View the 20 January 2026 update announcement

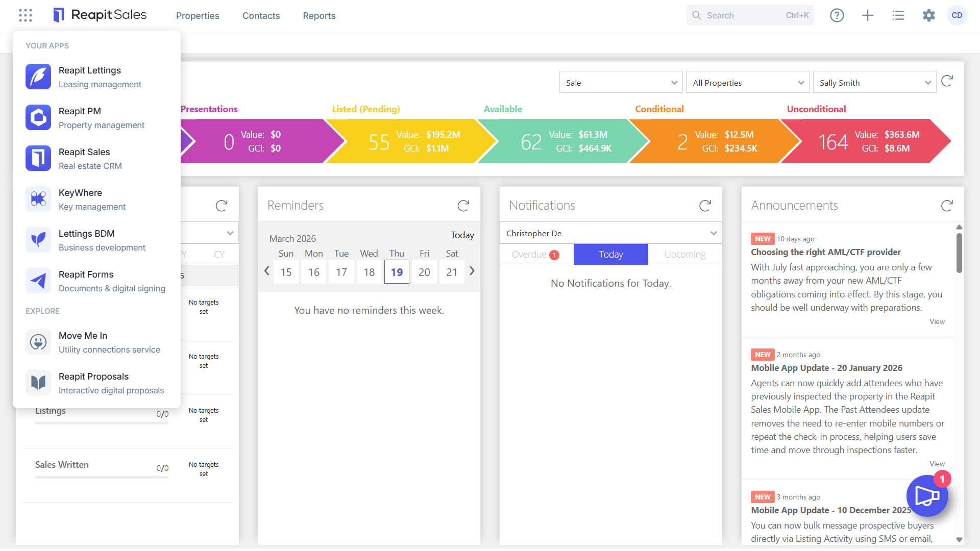(x=937, y=464)
